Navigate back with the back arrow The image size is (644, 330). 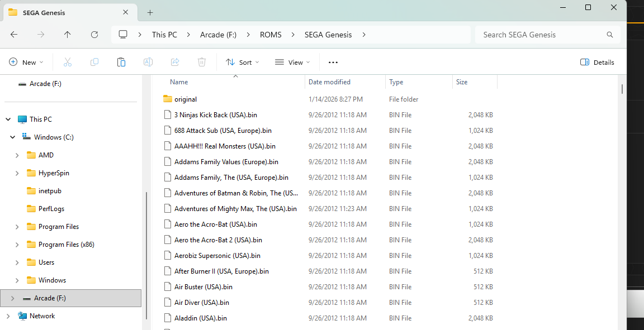click(x=14, y=35)
